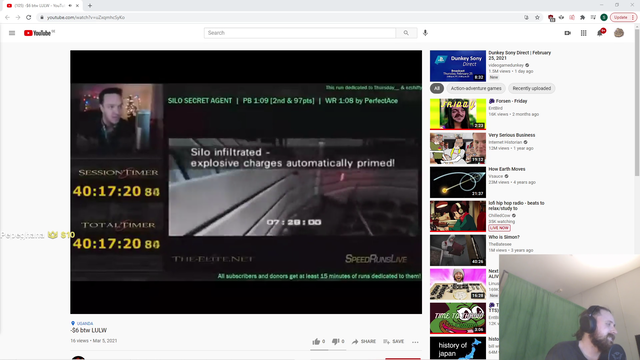Screen dimensions: 640x360
Task: Open history of japan thumbnail
Action: coord(458,348)
